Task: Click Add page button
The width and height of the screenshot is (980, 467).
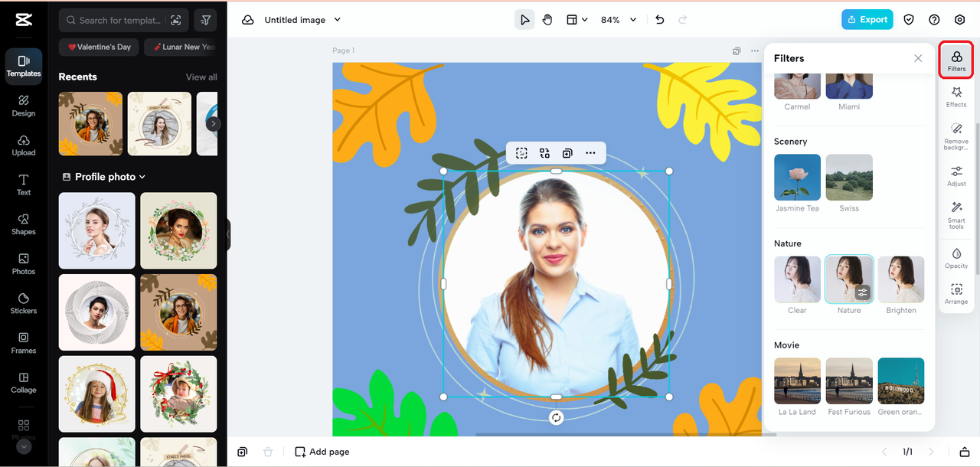Action: pos(322,452)
